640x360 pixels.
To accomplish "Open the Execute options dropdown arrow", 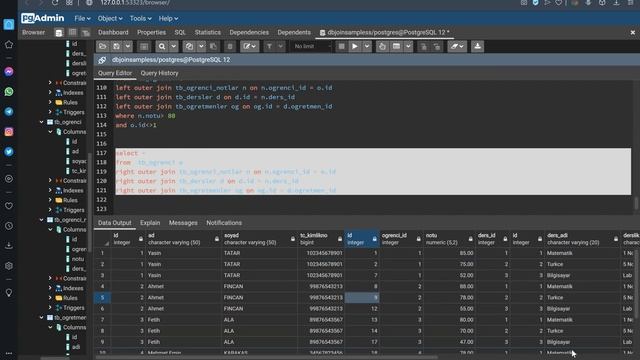I will click(x=367, y=47).
